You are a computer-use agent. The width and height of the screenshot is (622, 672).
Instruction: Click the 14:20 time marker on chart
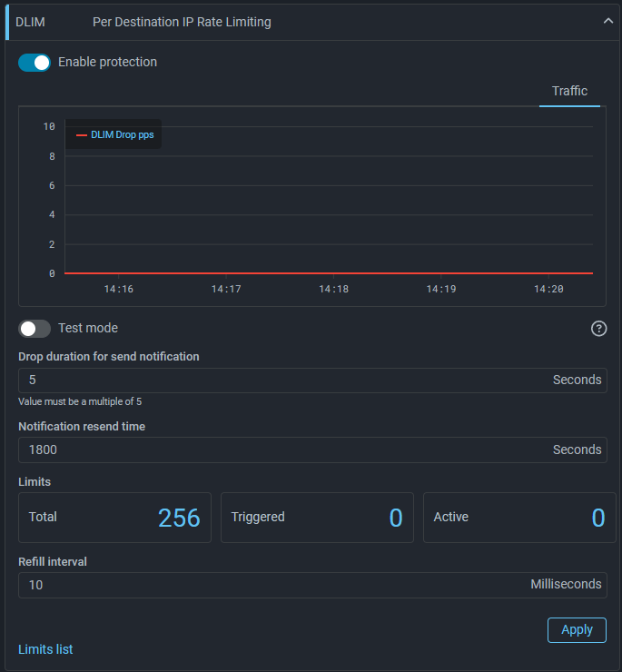pyautogui.click(x=548, y=289)
